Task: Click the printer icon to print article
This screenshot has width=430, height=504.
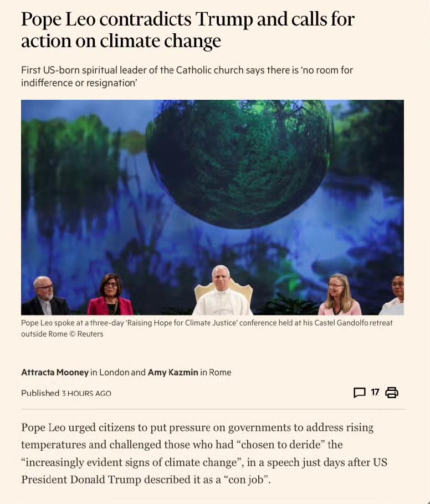Action: (x=391, y=393)
